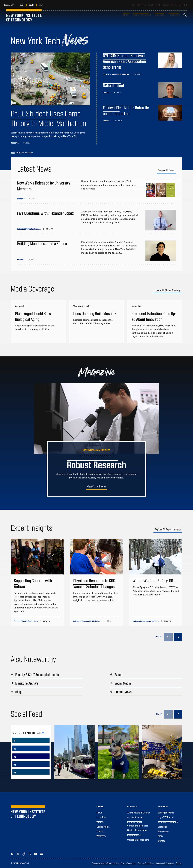This screenshot has height=868, width=193.
Task: Click Donate link in footer Resources
Action: pyautogui.click(x=162, y=841)
